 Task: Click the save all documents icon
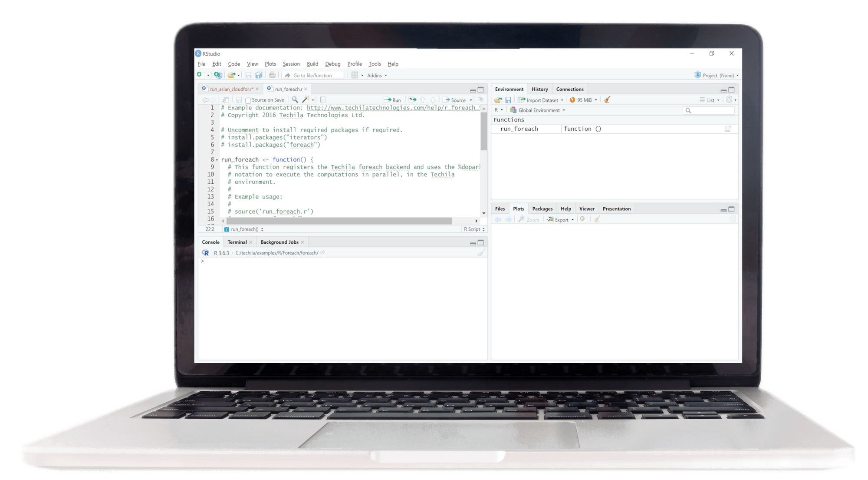coord(259,75)
